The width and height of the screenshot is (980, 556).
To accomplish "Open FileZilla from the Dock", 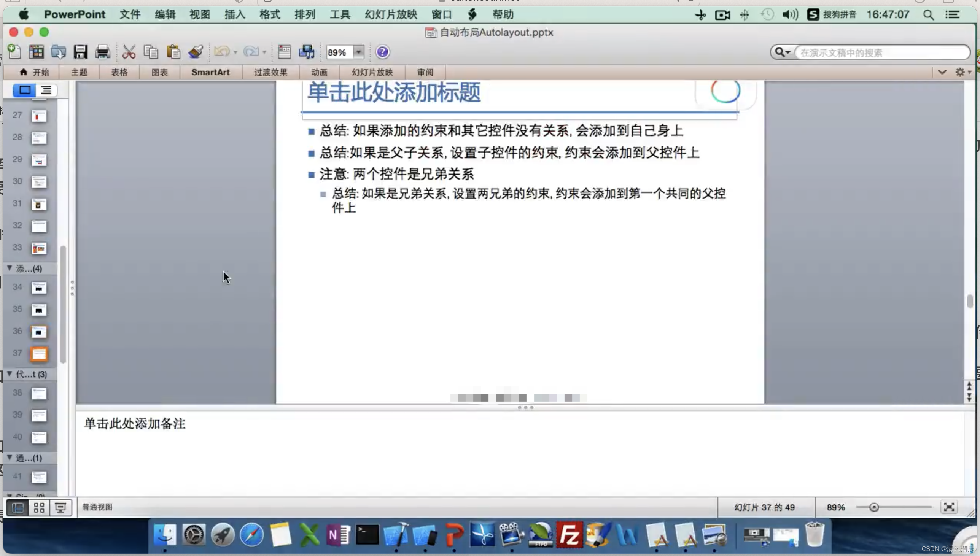I will (569, 534).
